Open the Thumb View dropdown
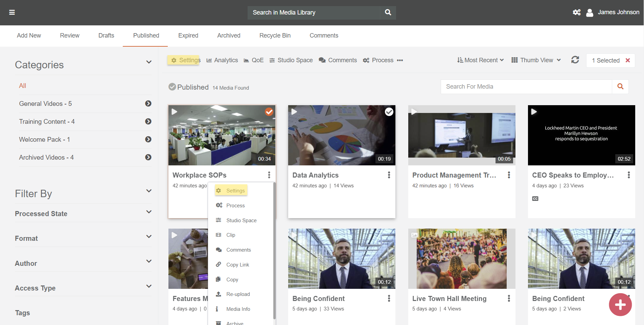The height and width of the screenshot is (325, 644). coord(536,60)
